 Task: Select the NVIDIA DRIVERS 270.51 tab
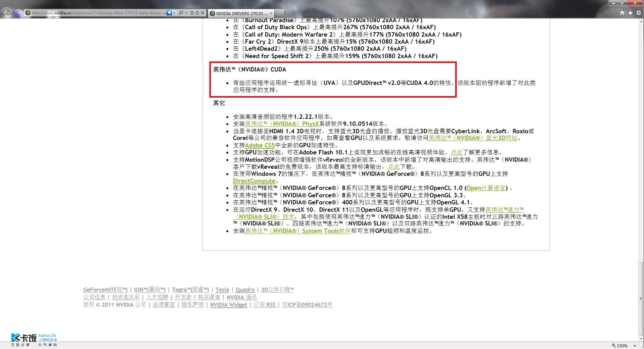(x=241, y=13)
